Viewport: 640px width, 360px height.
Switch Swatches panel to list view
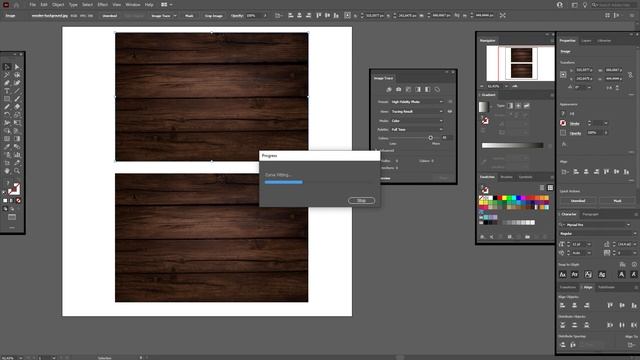[542, 188]
